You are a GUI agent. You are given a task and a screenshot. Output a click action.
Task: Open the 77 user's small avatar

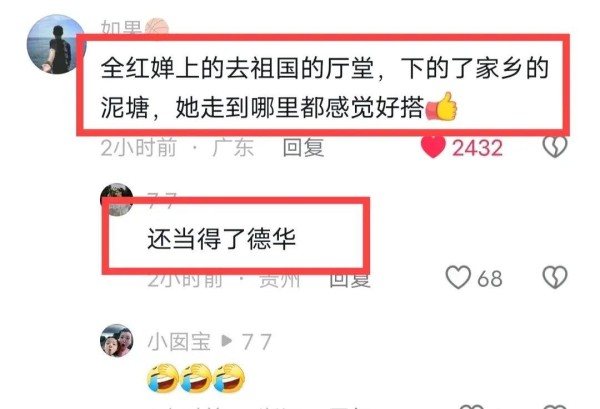click(117, 199)
